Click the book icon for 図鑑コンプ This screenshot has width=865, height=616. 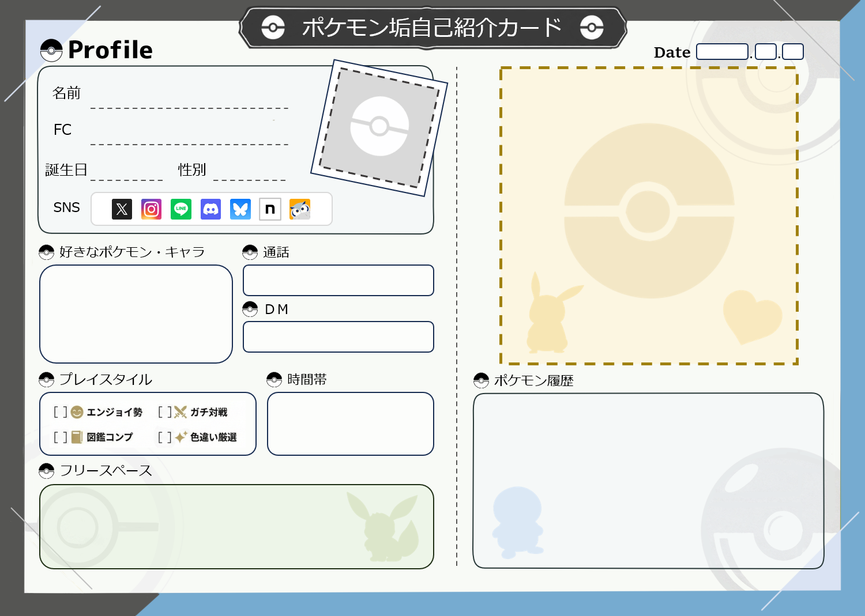pyautogui.click(x=77, y=437)
